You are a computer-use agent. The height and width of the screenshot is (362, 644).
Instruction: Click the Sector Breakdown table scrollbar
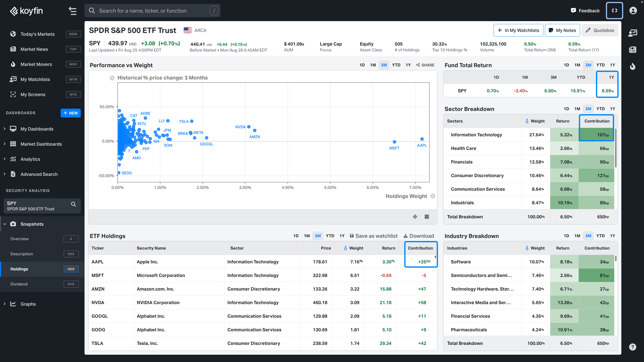pos(616,148)
